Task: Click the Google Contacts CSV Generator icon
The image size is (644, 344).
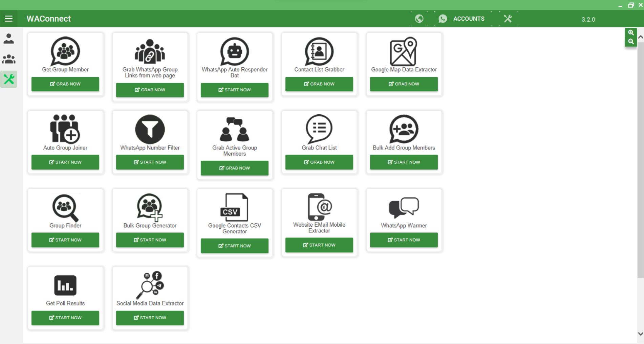Action: (234, 207)
